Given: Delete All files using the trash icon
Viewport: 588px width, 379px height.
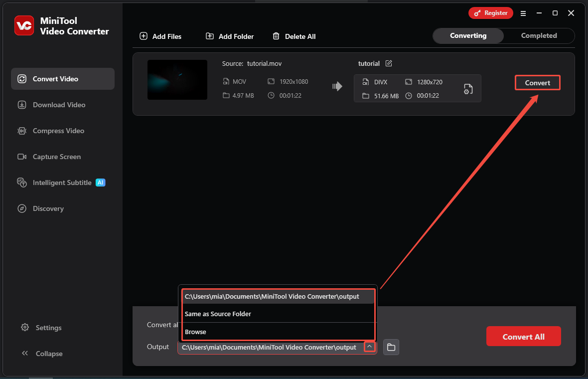Looking at the screenshot, I should point(276,36).
